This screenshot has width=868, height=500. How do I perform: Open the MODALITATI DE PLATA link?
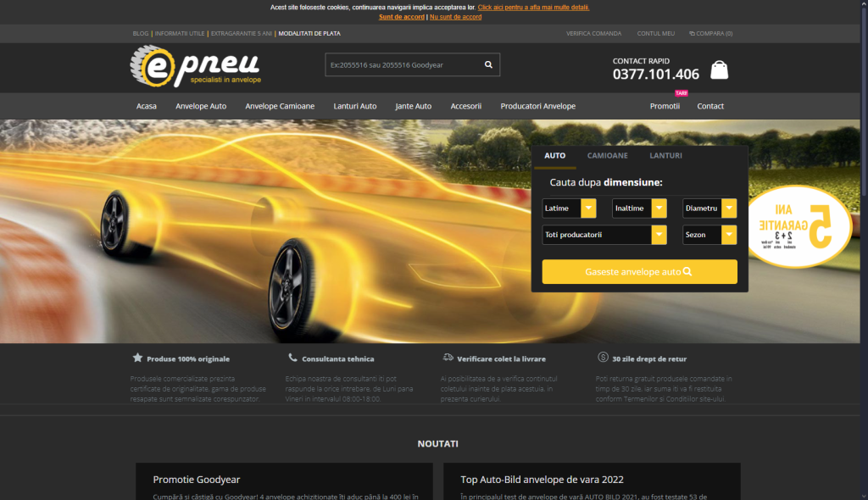click(309, 33)
